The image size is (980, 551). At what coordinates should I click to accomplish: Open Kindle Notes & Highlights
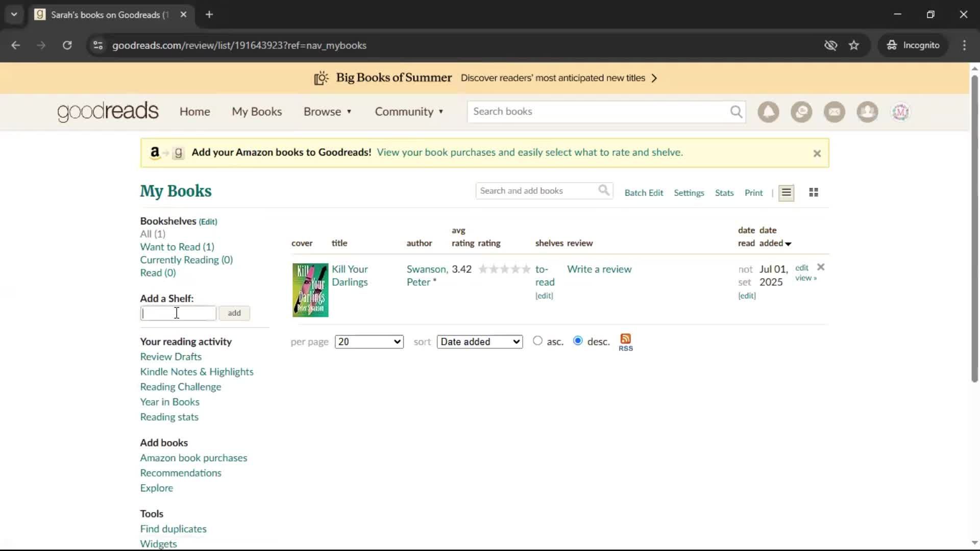197,372
